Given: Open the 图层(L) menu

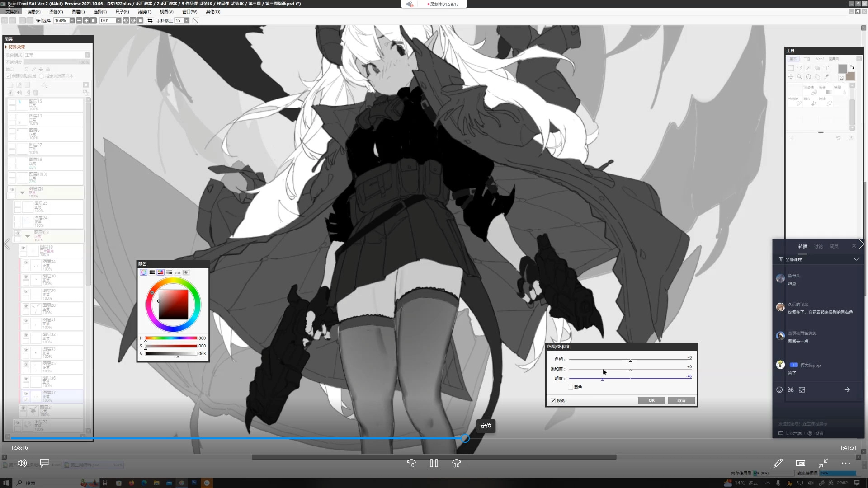Looking at the screenshot, I should tap(78, 12).
